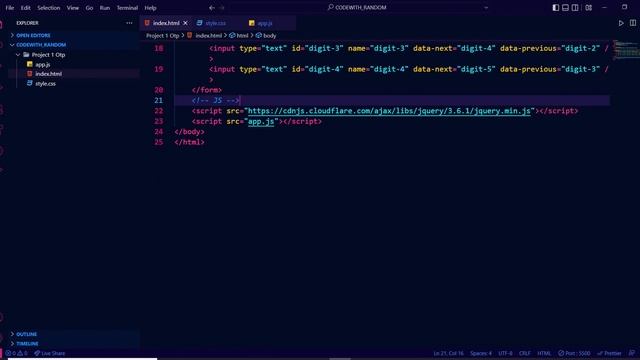Click the HTML language mode status item
640x360 pixels.
pos(544,353)
